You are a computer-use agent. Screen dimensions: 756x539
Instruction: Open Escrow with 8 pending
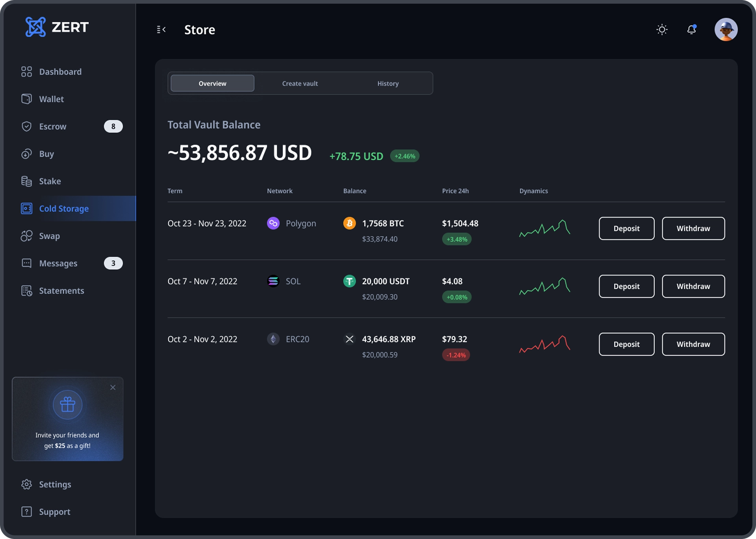point(53,126)
